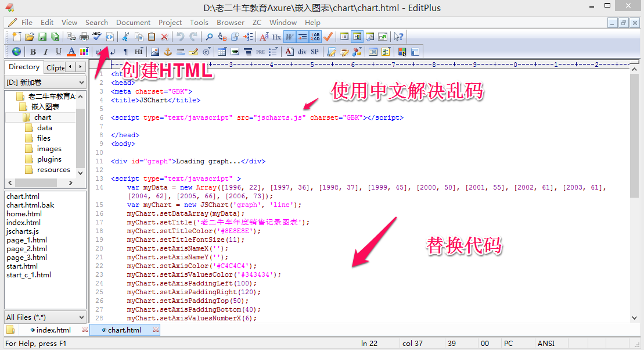Open the Tools menu
This screenshot has width=644, height=350.
pos(199,23)
